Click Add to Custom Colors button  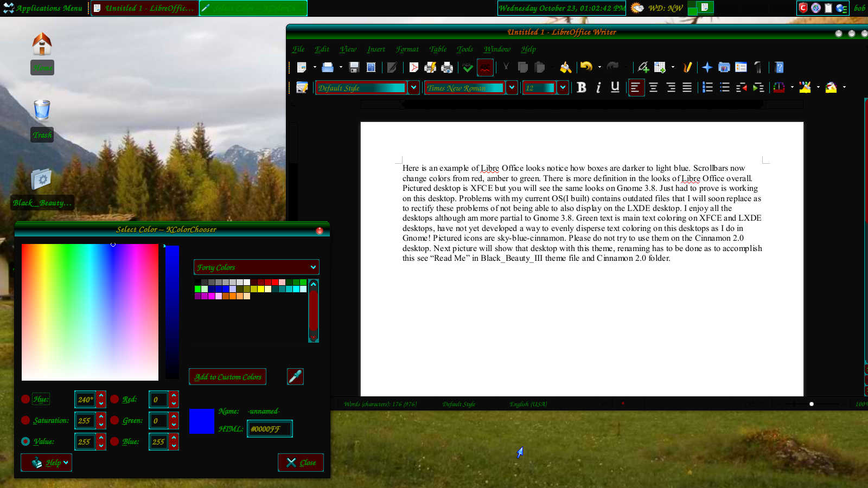point(227,377)
